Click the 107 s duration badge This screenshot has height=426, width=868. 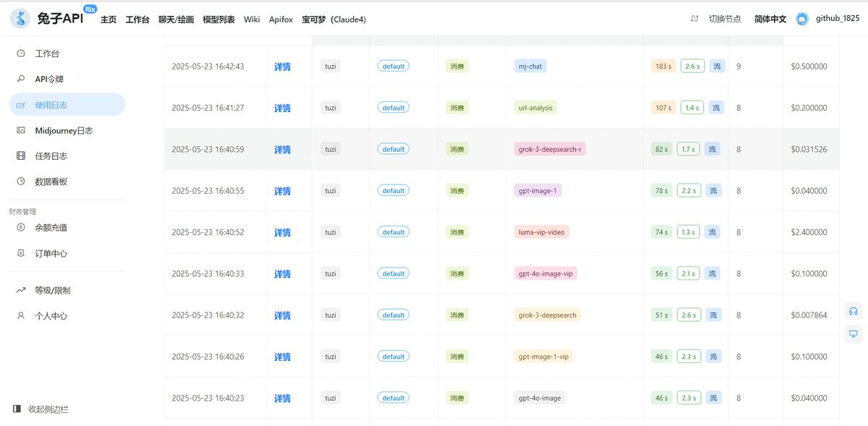(663, 108)
